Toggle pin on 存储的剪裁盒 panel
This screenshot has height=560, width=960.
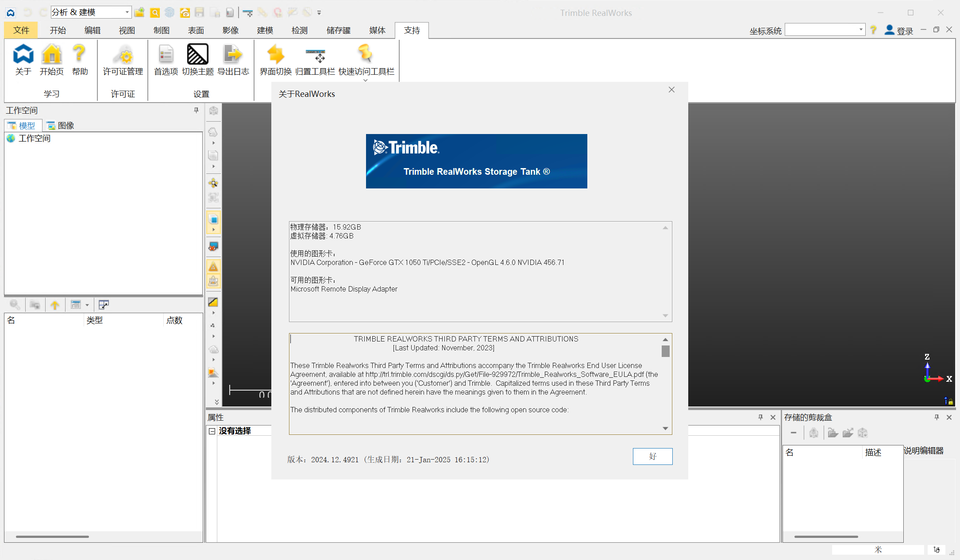click(x=937, y=417)
